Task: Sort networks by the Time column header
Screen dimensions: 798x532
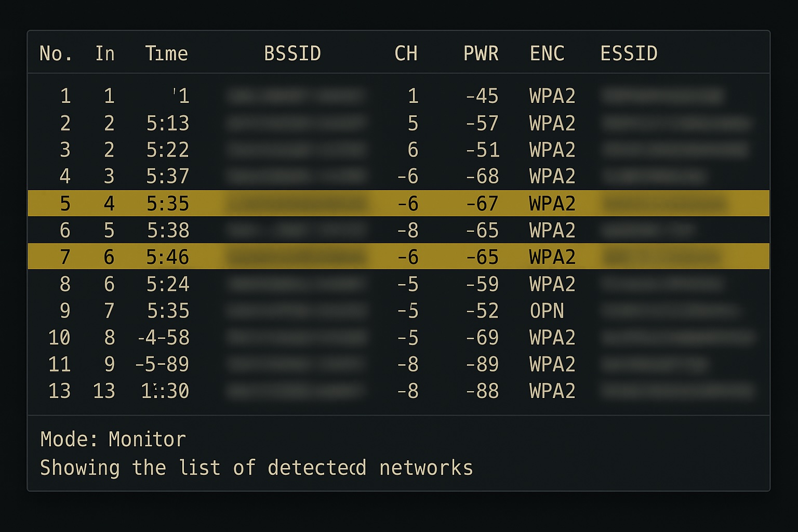Action: click(x=166, y=54)
